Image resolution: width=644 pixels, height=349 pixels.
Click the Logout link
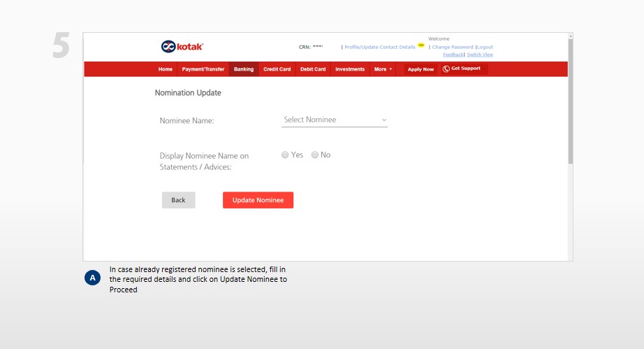pyautogui.click(x=485, y=48)
